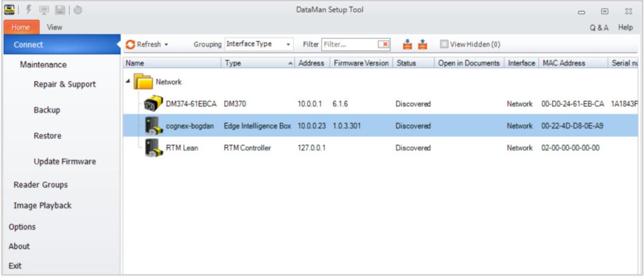The image size is (644, 278).
Task: Click the import icon with down arrow
Action: [x=408, y=44]
